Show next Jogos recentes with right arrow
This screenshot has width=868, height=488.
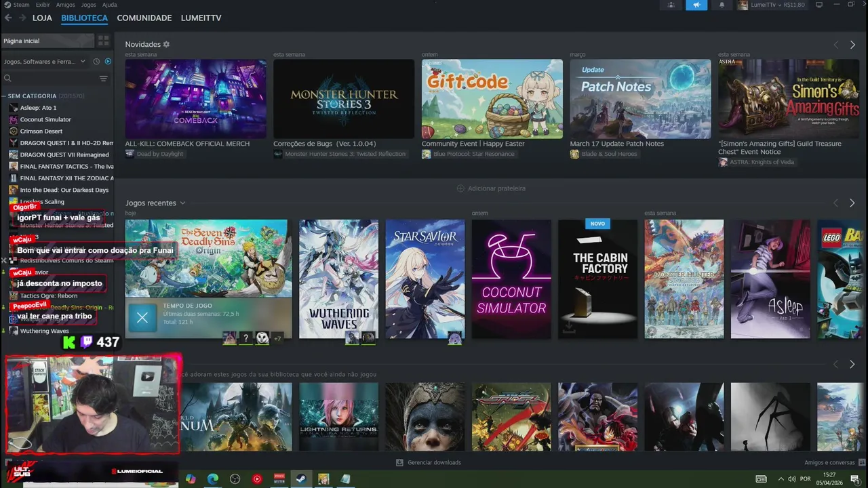pyautogui.click(x=852, y=203)
